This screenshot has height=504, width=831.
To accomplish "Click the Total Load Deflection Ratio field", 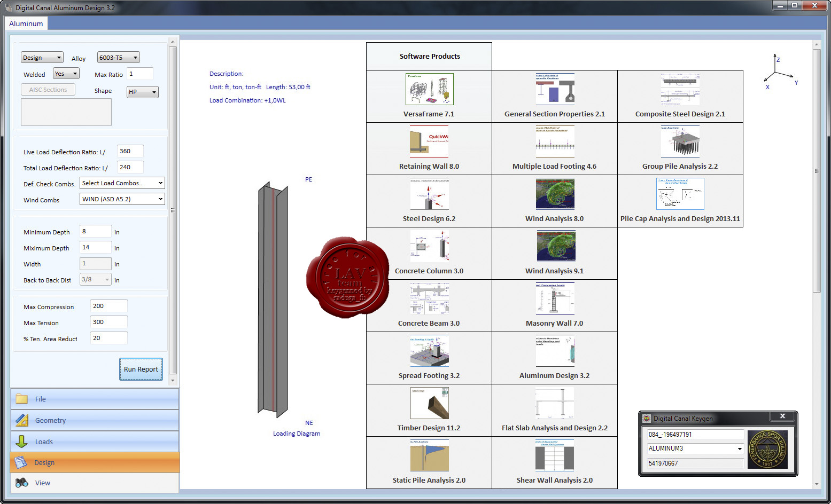I will 130,167.
